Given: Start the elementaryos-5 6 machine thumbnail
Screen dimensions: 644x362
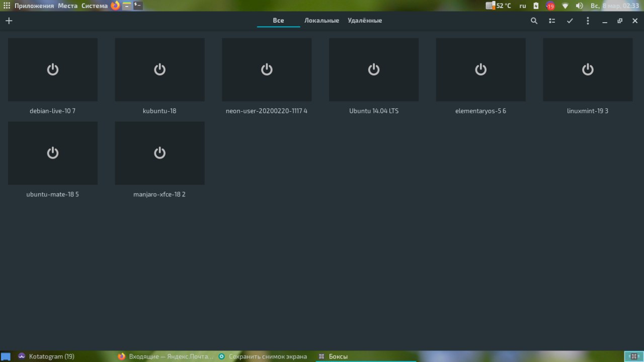Looking at the screenshot, I should (480, 69).
